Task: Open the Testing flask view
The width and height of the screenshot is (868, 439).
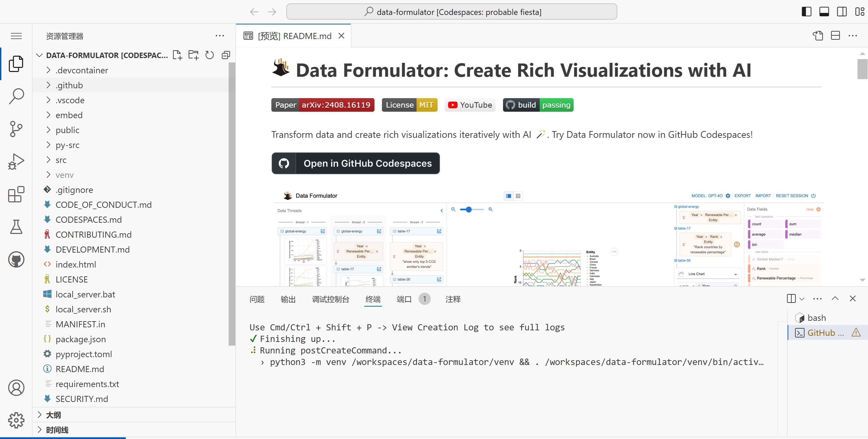Action: 16,227
